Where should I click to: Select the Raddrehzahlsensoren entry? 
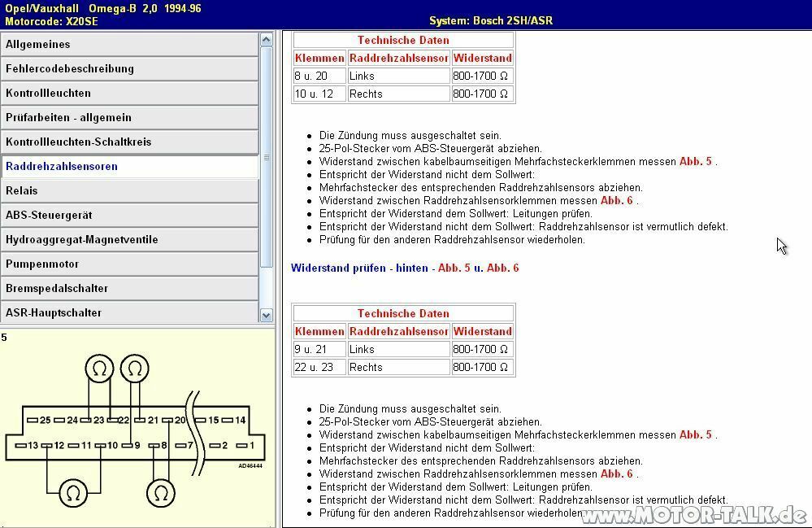tap(129, 166)
